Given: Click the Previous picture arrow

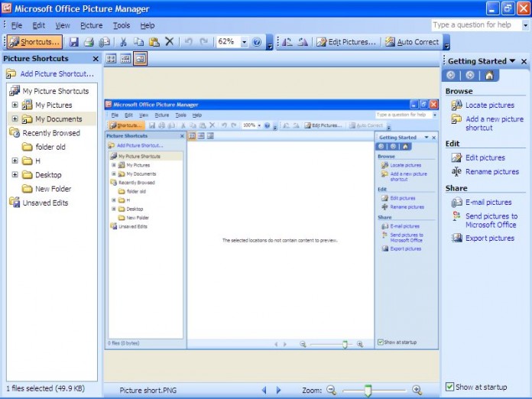Looking at the screenshot, I should click(x=264, y=390).
